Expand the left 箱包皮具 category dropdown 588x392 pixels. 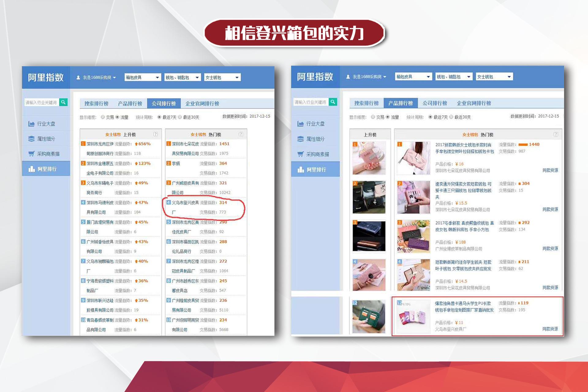[143, 77]
